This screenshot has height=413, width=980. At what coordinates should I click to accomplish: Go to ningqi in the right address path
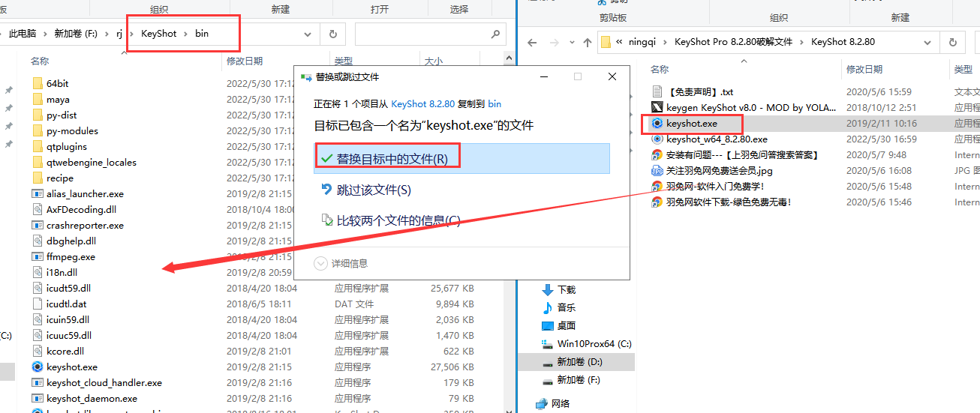643,42
